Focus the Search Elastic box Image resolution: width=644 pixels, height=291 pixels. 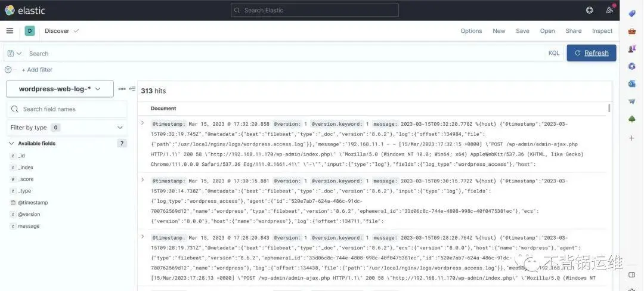pyautogui.click(x=315, y=10)
